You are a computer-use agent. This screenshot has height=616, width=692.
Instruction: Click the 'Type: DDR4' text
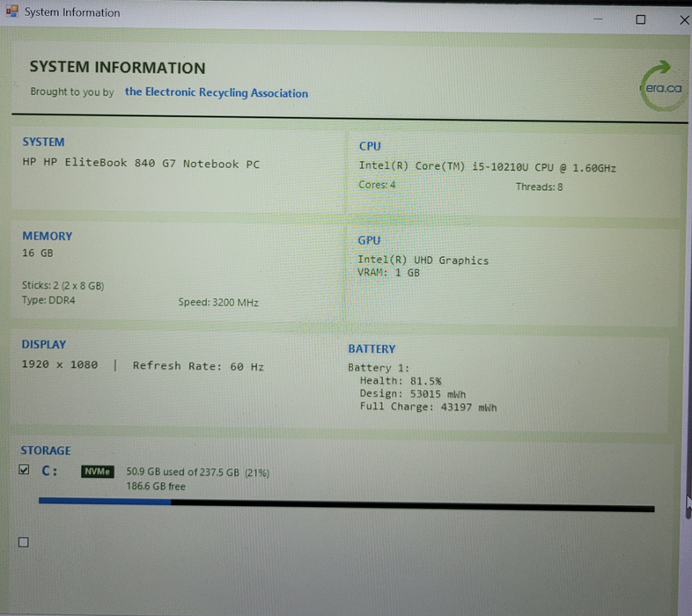pyautogui.click(x=48, y=300)
